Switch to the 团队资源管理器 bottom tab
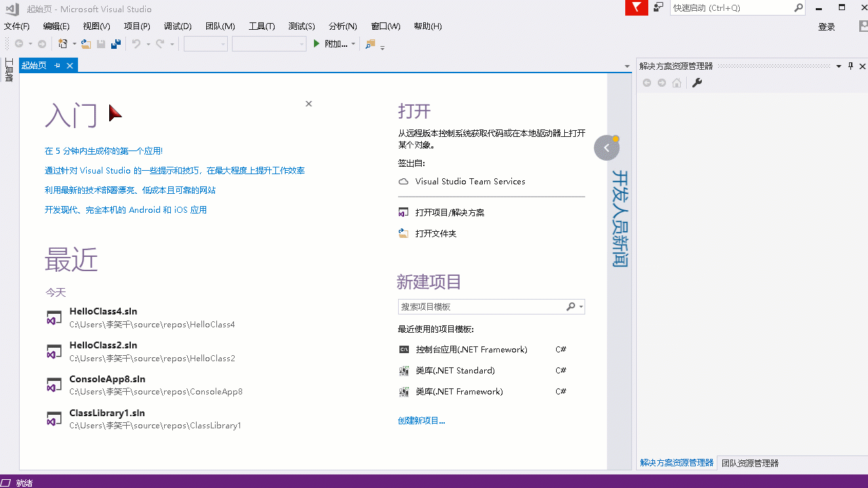 coord(750,463)
